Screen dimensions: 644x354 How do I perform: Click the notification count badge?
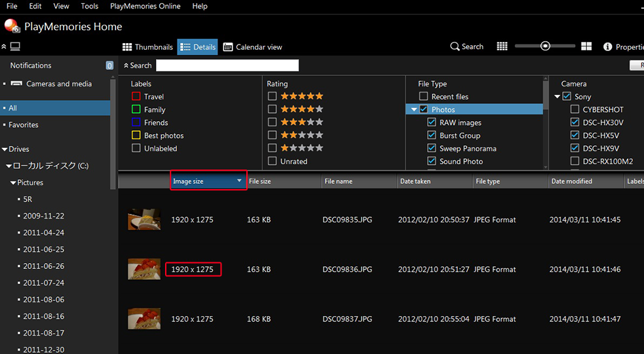(109, 65)
